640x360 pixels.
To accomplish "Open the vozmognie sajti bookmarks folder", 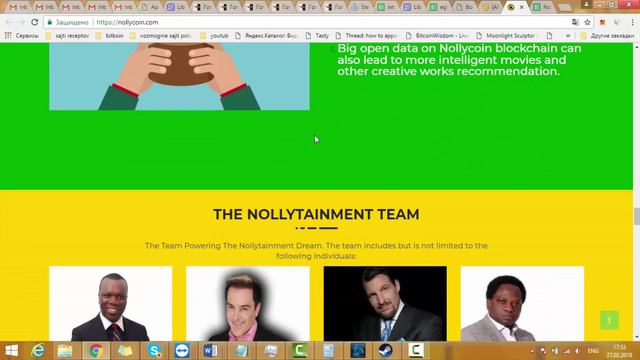I will pyautogui.click(x=160, y=36).
